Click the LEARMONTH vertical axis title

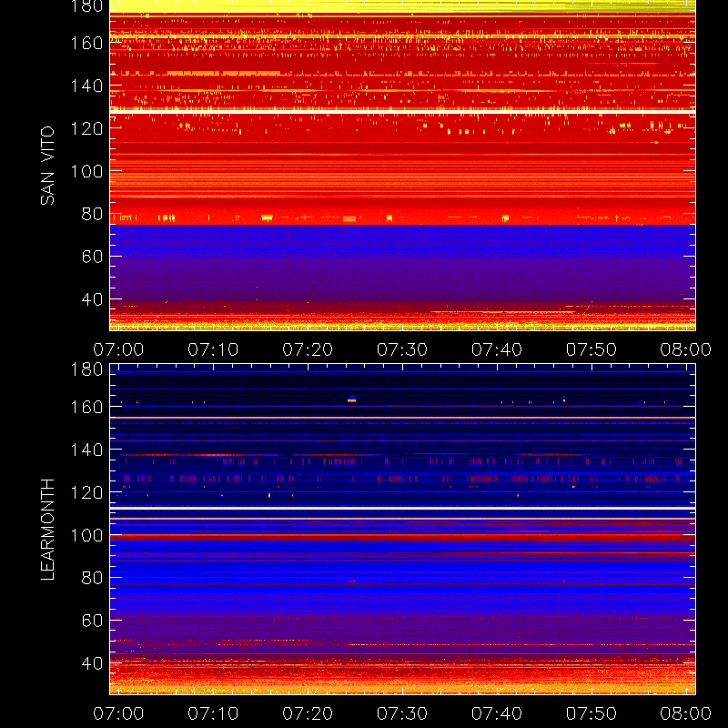pyautogui.click(x=47, y=530)
